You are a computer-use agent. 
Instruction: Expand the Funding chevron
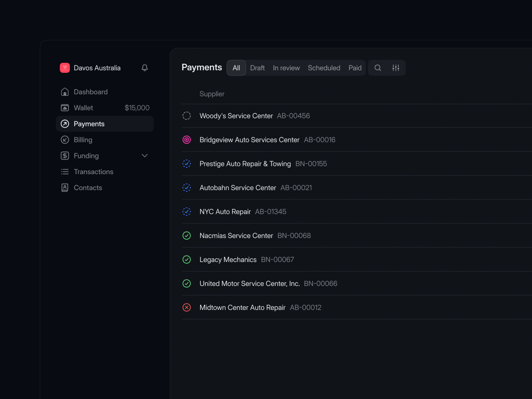tap(145, 156)
